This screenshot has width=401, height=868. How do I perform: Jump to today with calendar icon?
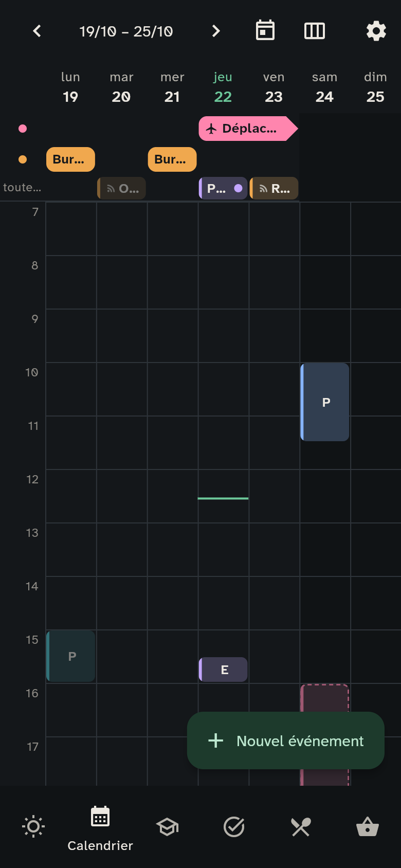point(265,31)
